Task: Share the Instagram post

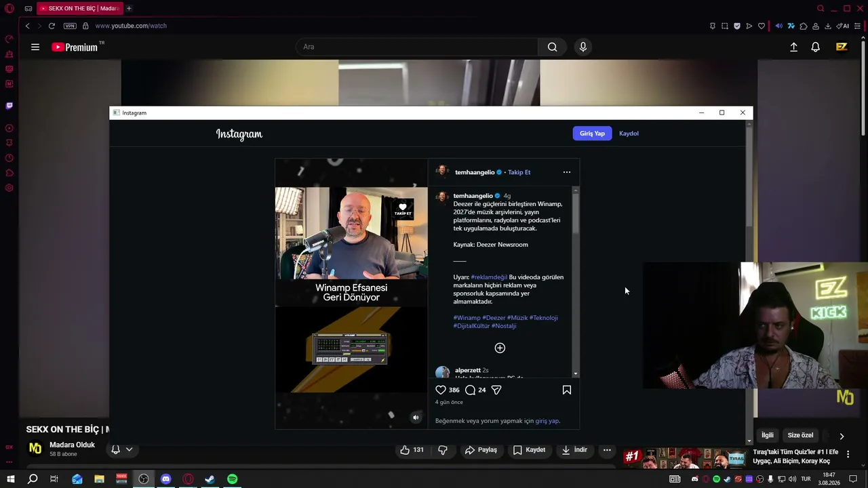Action: pyautogui.click(x=496, y=390)
